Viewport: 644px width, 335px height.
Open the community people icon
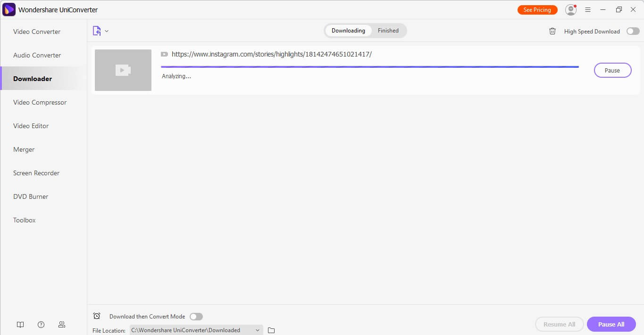pos(62,325)
